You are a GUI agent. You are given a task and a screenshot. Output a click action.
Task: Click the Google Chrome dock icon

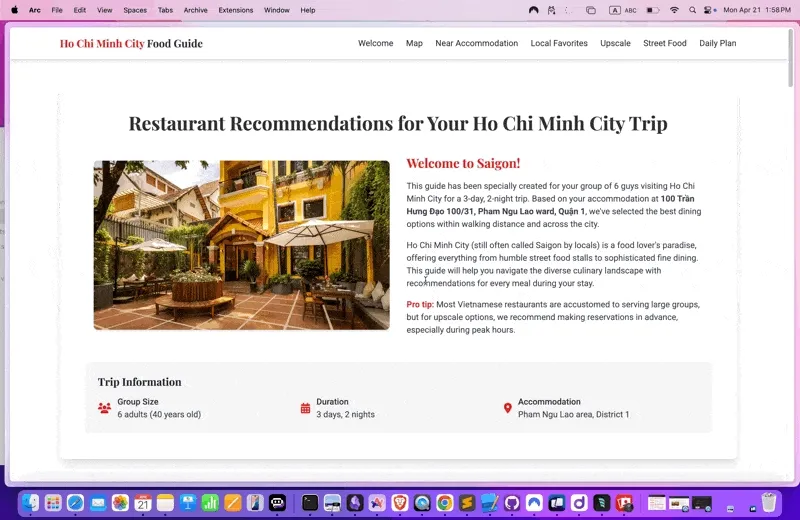(444, 502)
